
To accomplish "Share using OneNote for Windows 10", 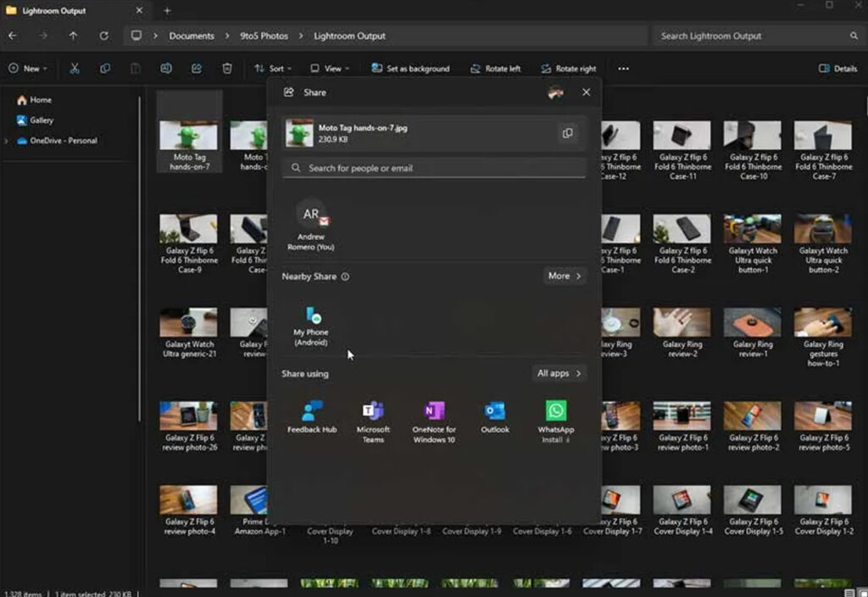I will (x=435, y=422).
